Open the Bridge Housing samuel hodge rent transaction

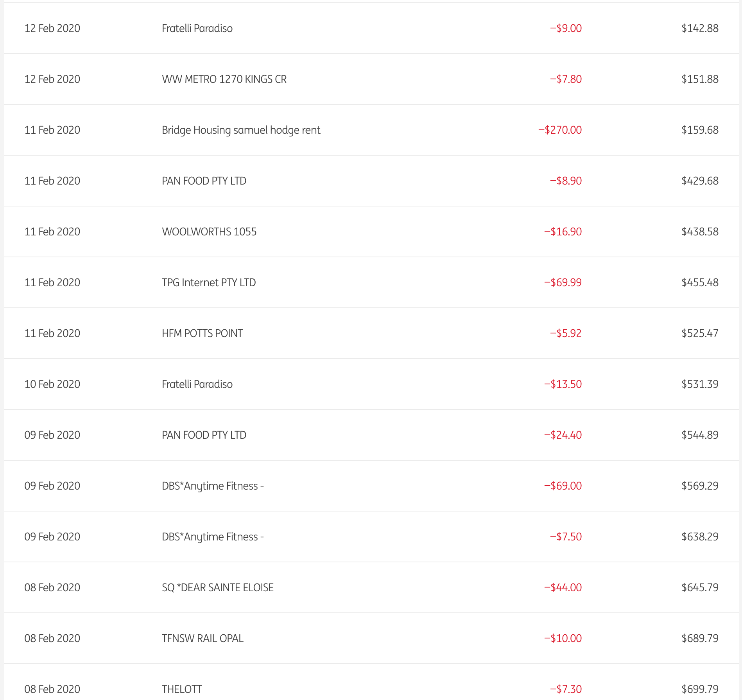[241, 130]
